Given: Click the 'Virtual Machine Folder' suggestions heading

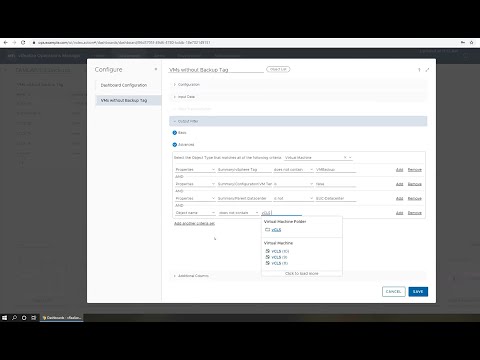Looking at the screenshot, I should [x=285, y=221].
